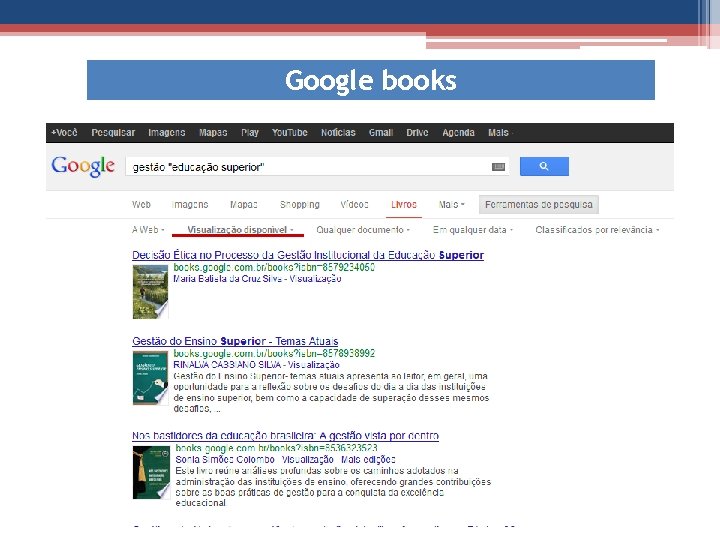Expand the Mais menu in black bar

pos(500,133)
